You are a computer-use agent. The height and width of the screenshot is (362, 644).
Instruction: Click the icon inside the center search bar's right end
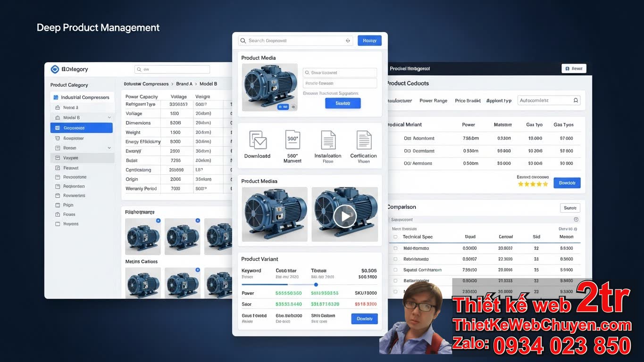tap(348, 41)
